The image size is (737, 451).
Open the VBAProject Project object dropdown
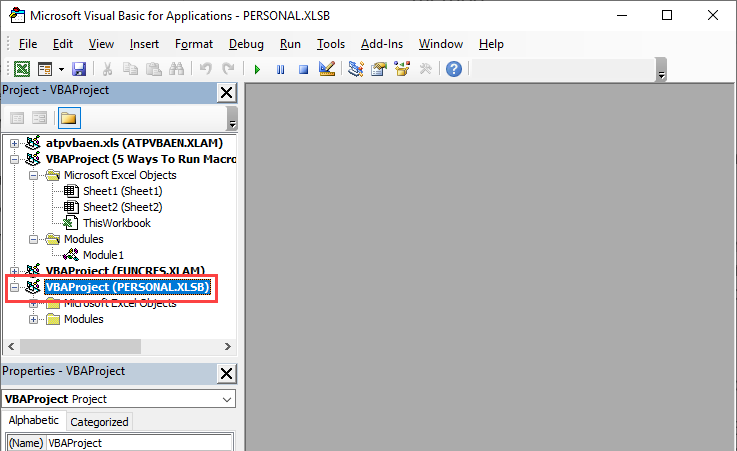point(227,399)
